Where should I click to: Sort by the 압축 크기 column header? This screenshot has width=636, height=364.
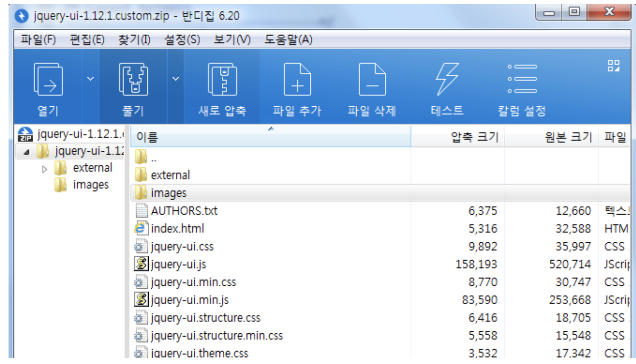click(458, 137)
